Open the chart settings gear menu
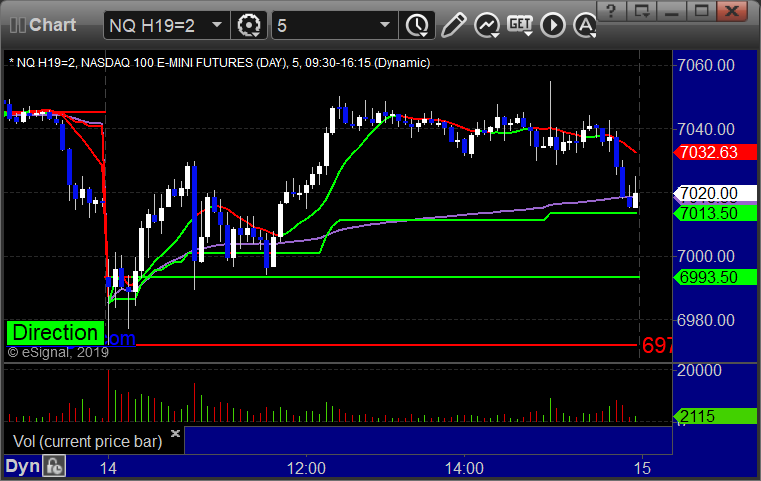This screenshot has width=761, height=481. pos(248,25)
